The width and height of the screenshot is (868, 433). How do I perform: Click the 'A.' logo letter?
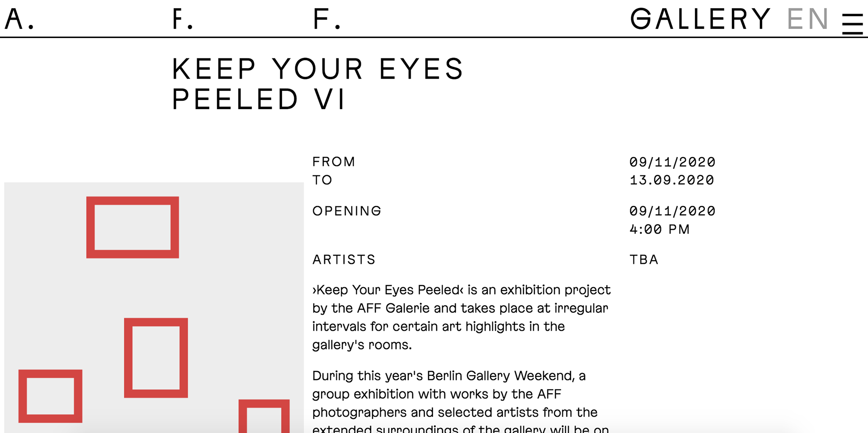click(x=19, y=19)
